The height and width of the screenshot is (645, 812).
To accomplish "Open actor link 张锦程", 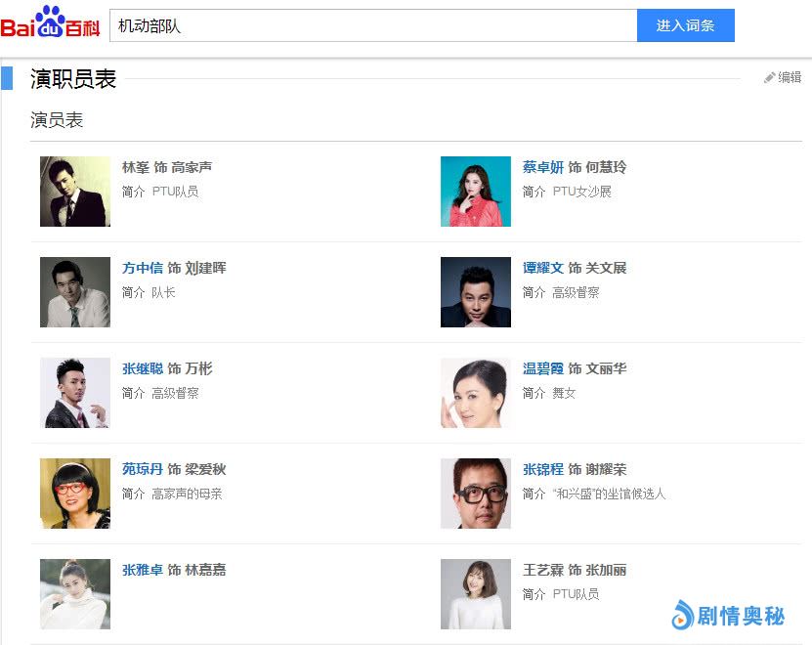I will point(542,469).
